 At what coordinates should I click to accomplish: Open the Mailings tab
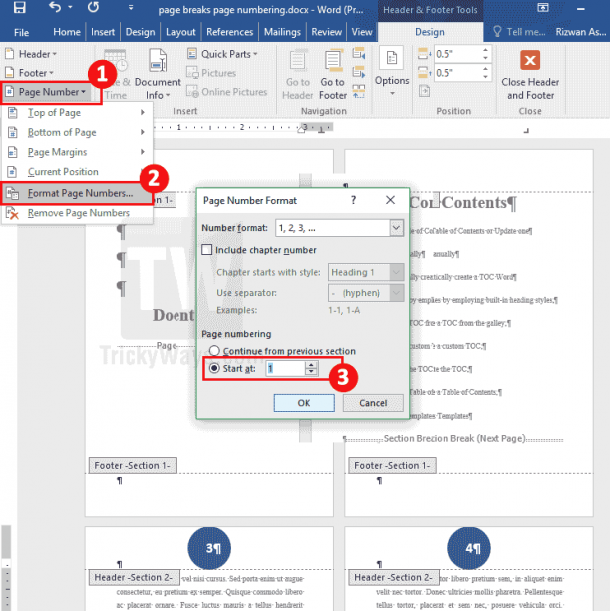[282, 32]
